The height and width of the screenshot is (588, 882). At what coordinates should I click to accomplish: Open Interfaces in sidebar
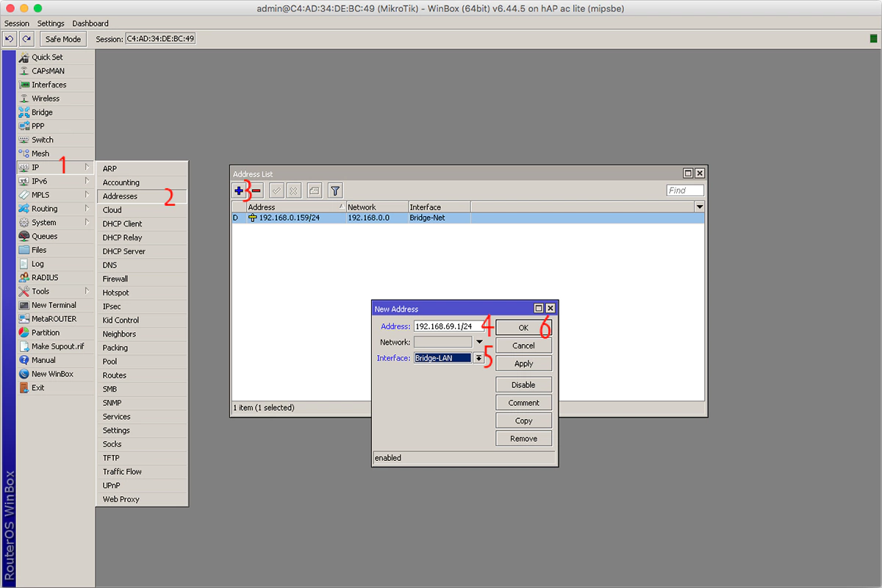[56, 85]
